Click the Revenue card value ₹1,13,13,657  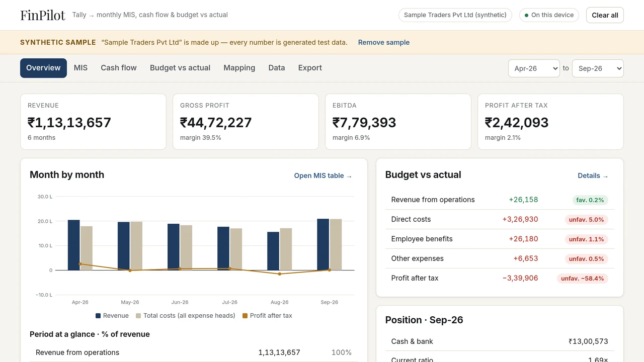69,123
